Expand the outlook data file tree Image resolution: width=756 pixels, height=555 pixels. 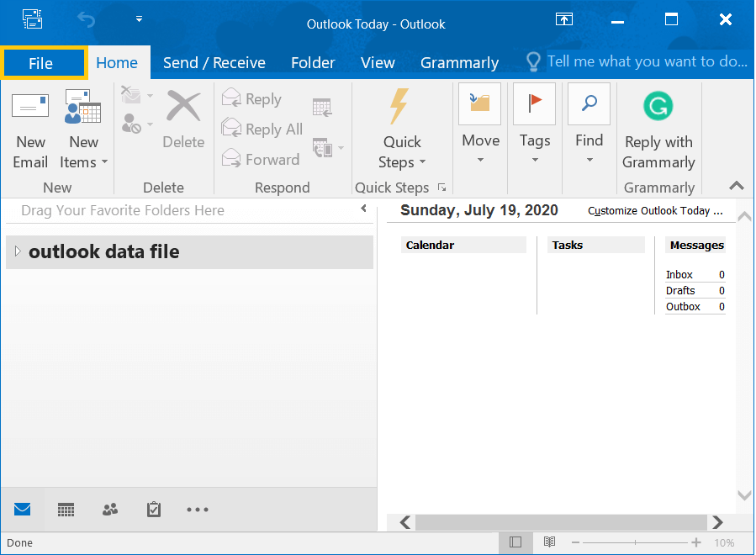click(x=18, y=251)
